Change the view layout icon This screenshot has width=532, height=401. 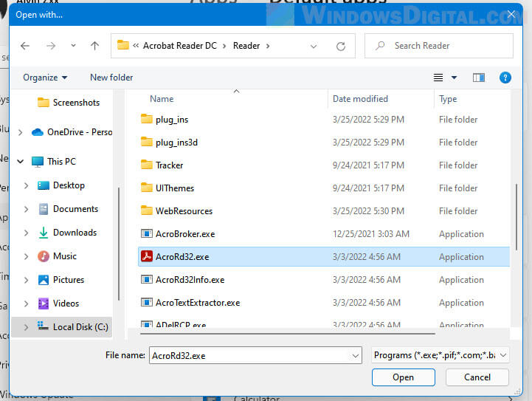tap(438, 78)
